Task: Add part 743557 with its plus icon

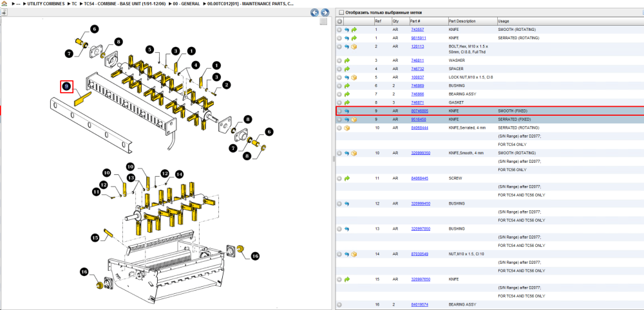Action: click(339, 30)
